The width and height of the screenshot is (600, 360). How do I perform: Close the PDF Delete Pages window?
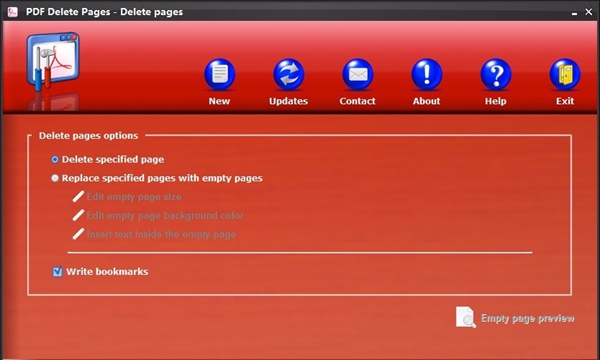(x=589, y=12)
